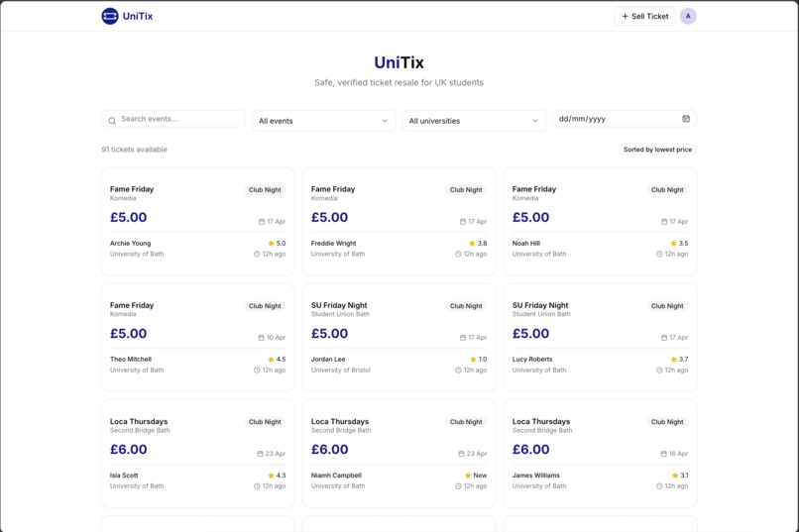Click clock icon on Lucy Roberts' card
799x532 pixels.
click(x=659, y=371)
